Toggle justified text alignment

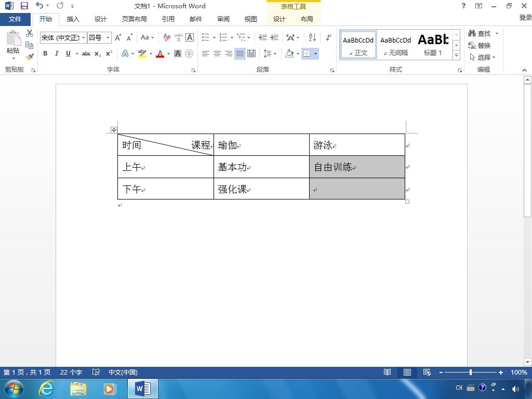tap(240, 54)
